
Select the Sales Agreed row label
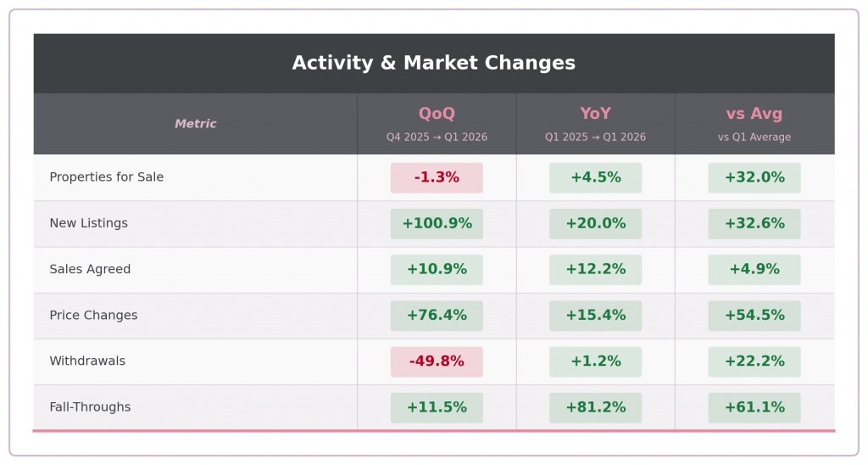90,269
